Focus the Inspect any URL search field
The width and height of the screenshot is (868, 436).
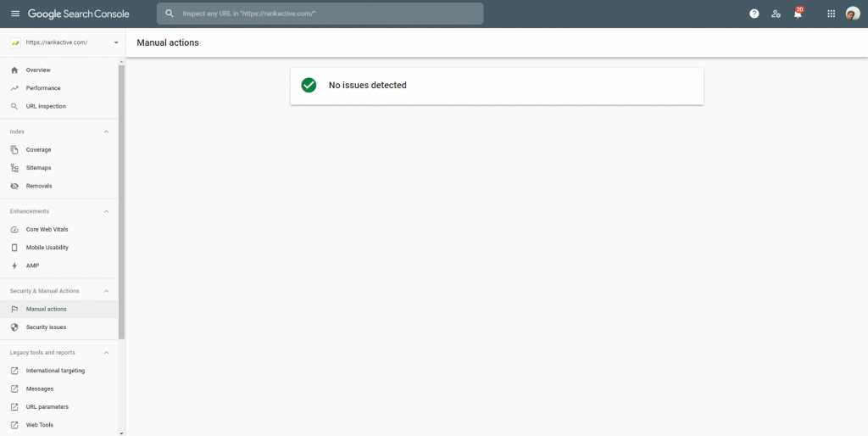(320, 14)
